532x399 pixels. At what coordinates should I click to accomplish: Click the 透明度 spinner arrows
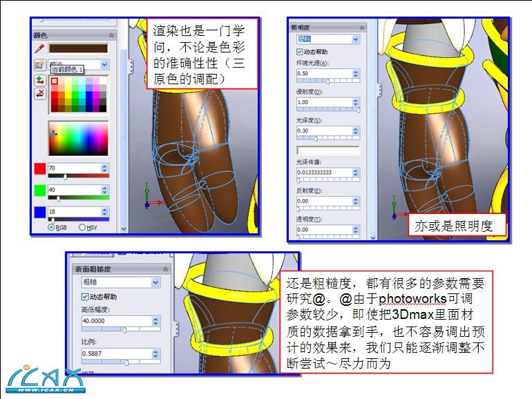(x=356, y=229)
